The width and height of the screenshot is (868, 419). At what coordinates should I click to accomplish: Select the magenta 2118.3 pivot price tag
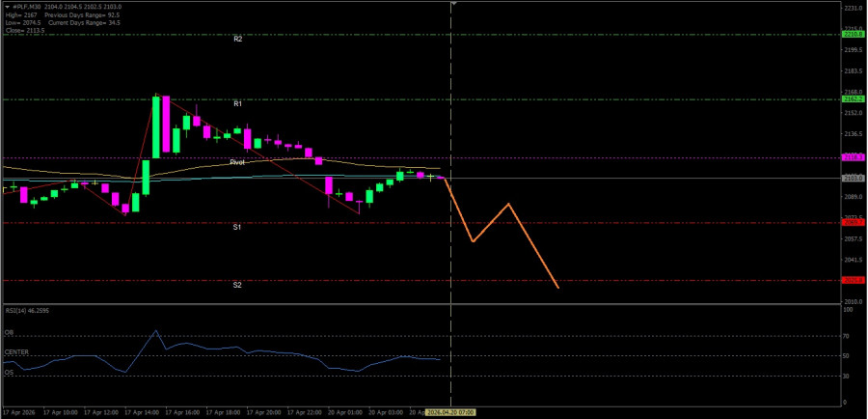tap(852, 158)
